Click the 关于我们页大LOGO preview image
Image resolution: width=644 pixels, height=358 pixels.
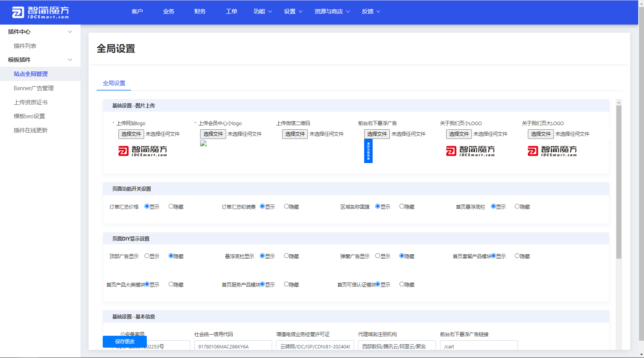pos(553,151)
